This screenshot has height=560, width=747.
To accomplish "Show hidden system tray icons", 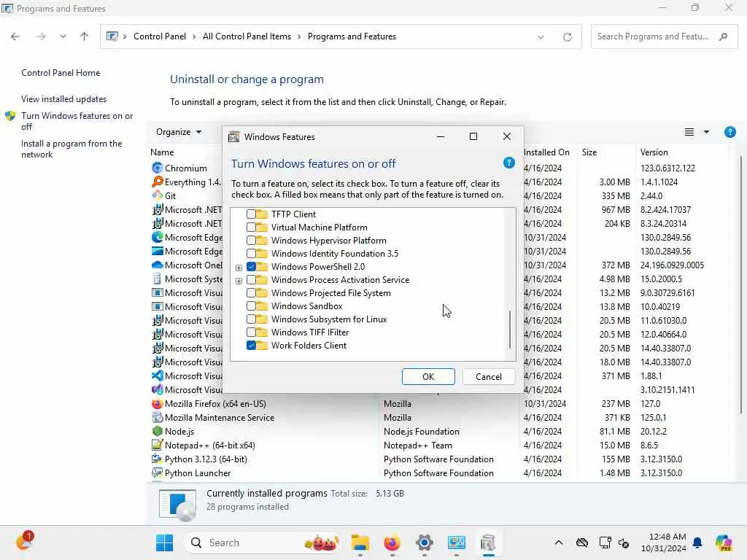I will pyautogui.click(x=558, y=542).
